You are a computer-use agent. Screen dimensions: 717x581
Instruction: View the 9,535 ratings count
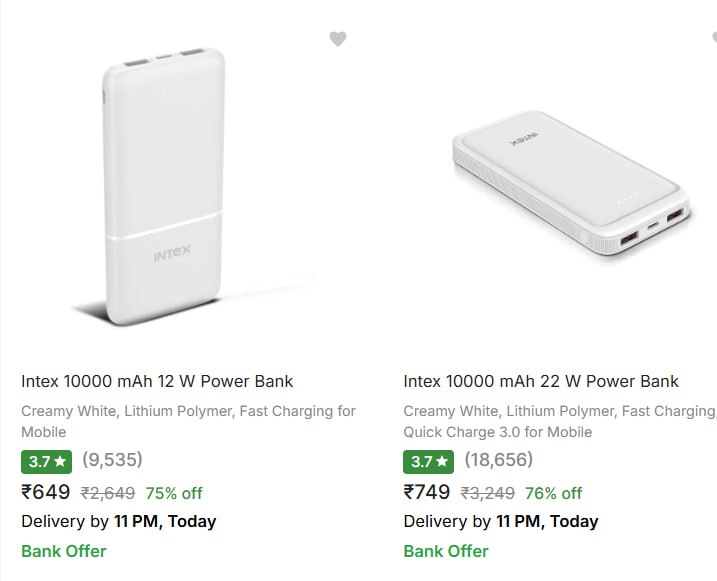[112, 460]
